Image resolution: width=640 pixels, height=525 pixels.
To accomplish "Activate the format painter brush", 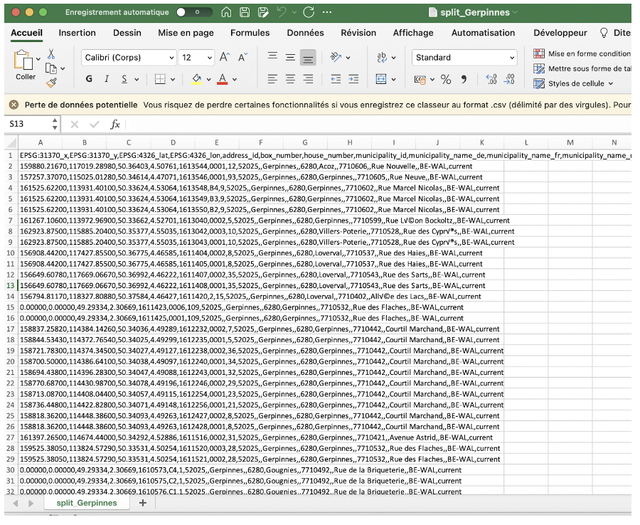I will click(51, 83).
